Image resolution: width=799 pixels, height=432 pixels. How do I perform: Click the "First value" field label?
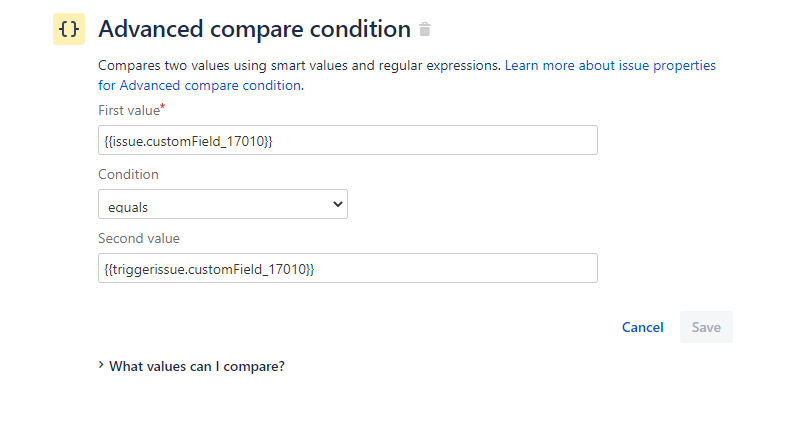pos(128,110)
